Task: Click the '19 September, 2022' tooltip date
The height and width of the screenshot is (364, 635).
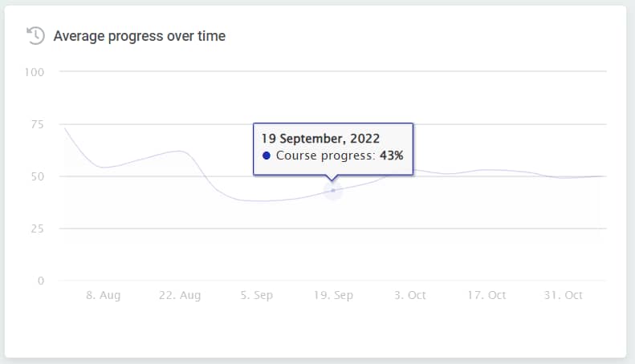Action: (x=320, y=139)
